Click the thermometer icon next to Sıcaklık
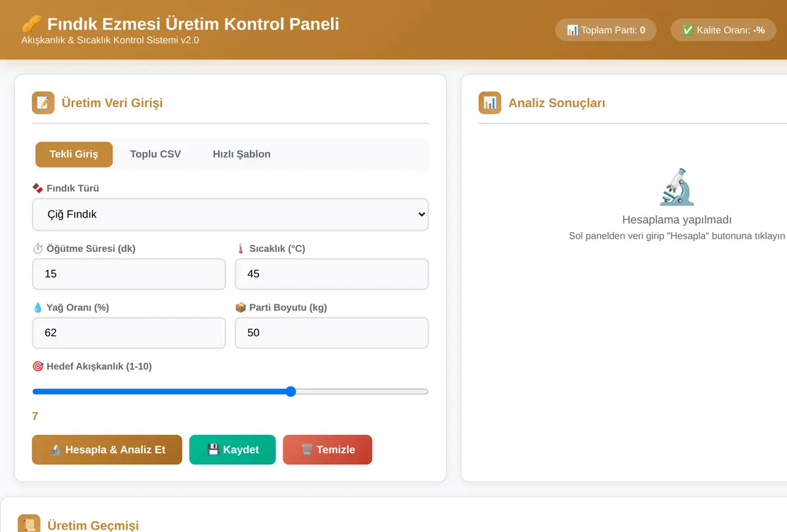Image resolution: width=787 pixels, height=532 pixels. 241,249
